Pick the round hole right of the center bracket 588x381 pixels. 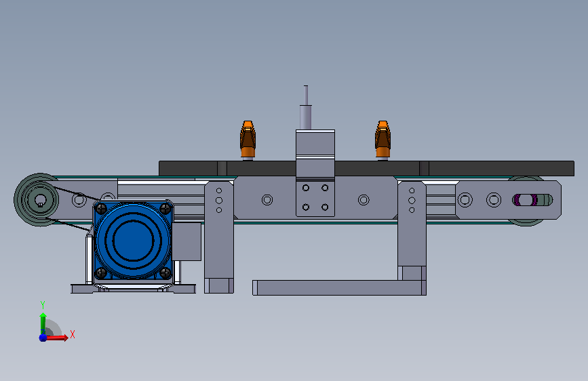(364, 200)
